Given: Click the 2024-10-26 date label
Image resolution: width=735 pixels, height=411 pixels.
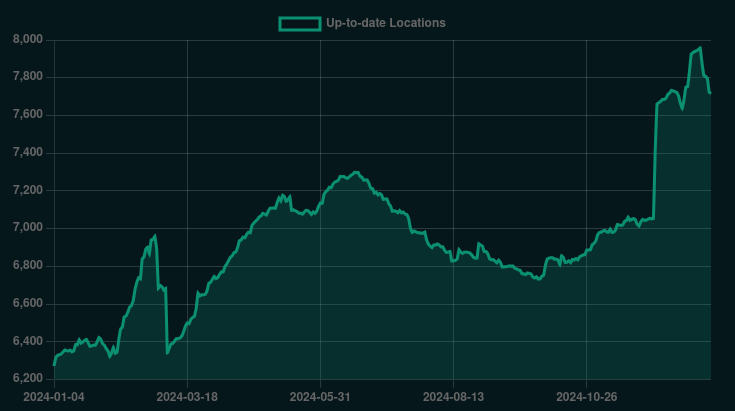Looking at the screenshot, I should pos(586,397).
